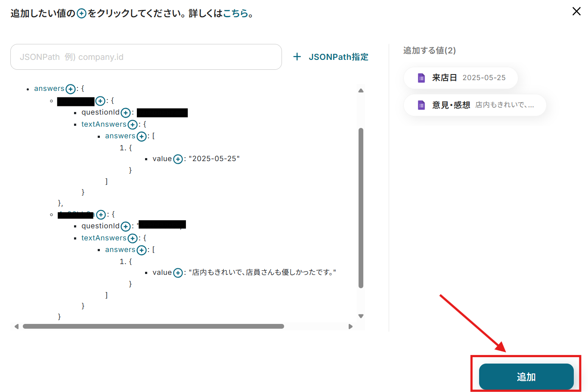Select the 来店日 added value chip
This screenshot has height=392, width=588.
point(461,78)
